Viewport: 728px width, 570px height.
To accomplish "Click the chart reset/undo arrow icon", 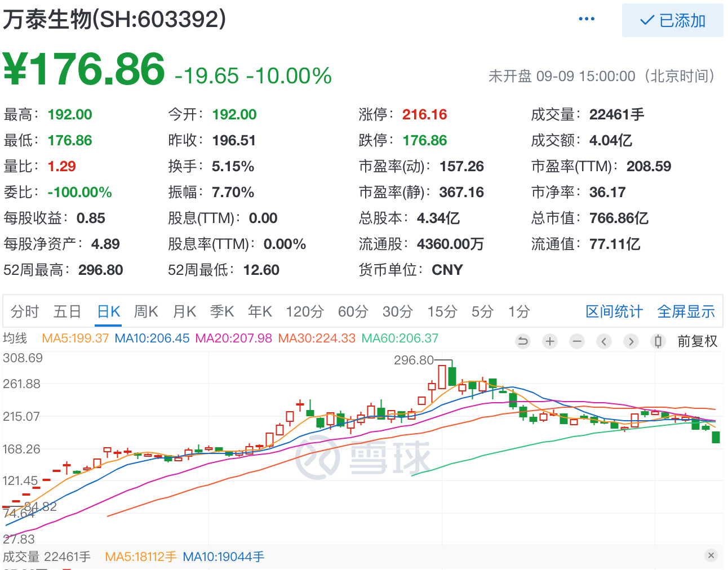I will pyautogui.click(x=523, y=341).
